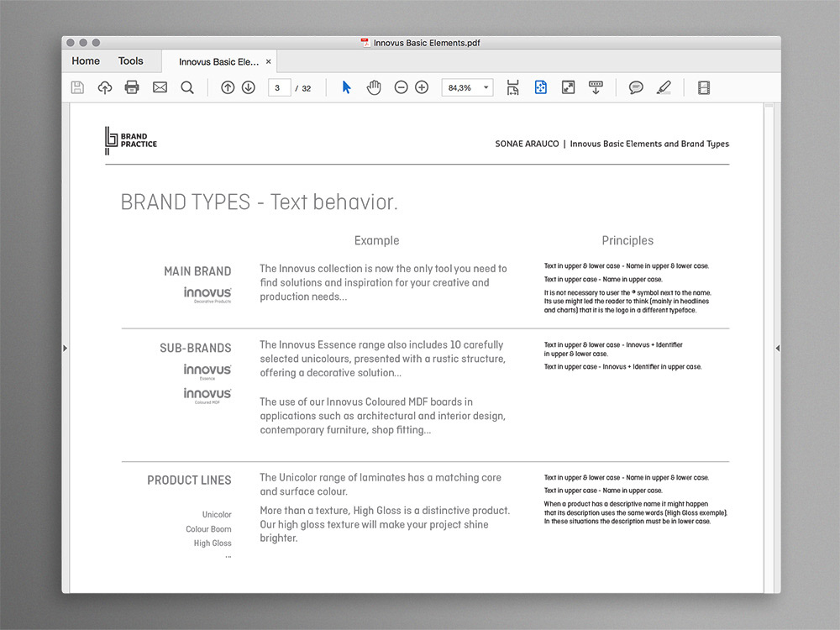The height and width of the screenshot is (630, 840).
Task: Open Read mode keyboard-arrow icon
Action: pos(596,87)
